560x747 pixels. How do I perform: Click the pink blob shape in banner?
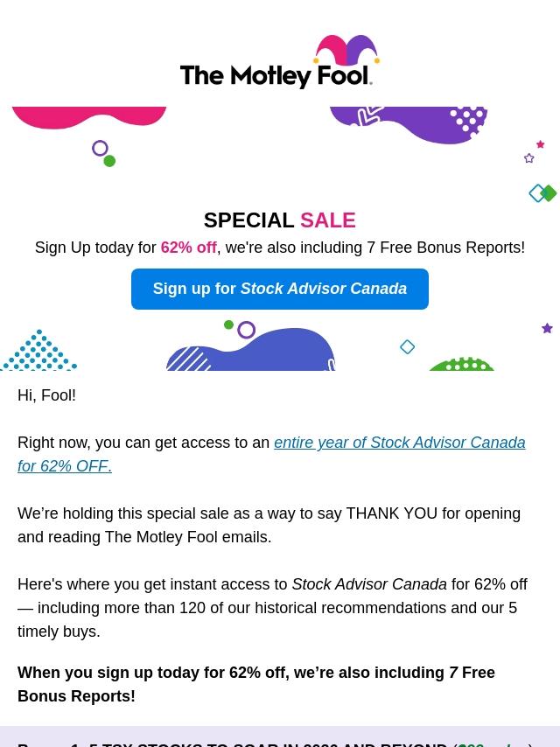(88, 118)
